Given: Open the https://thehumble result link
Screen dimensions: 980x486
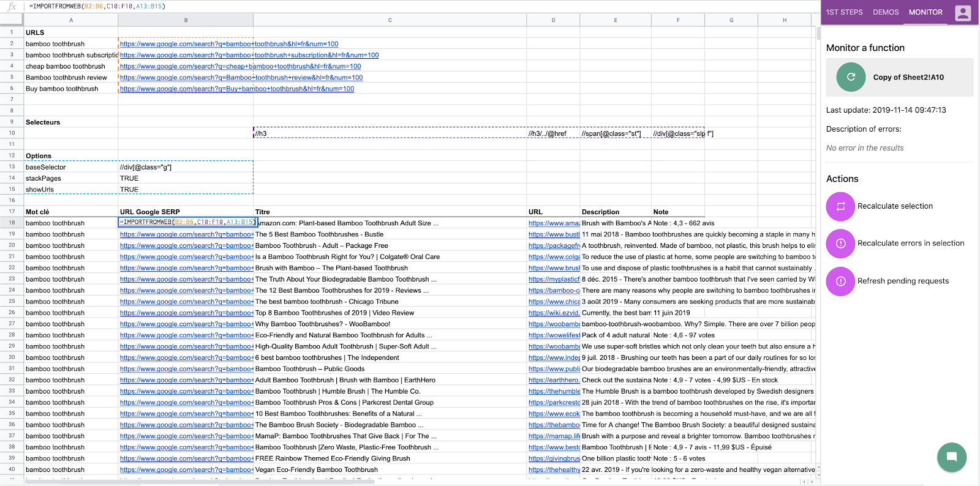Looking at the screenshot, I should tap(554, 391).
